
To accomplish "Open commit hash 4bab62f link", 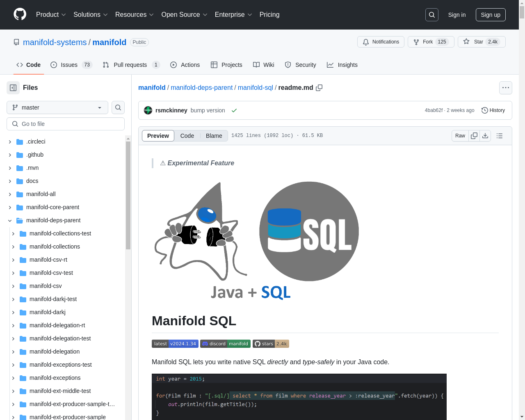I will 434,110.
